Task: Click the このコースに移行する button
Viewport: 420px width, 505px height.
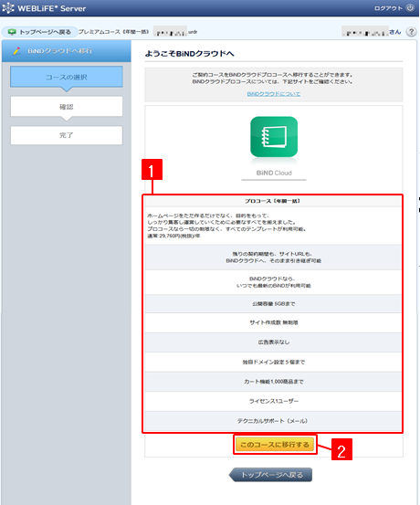Action: coord(275,445)
